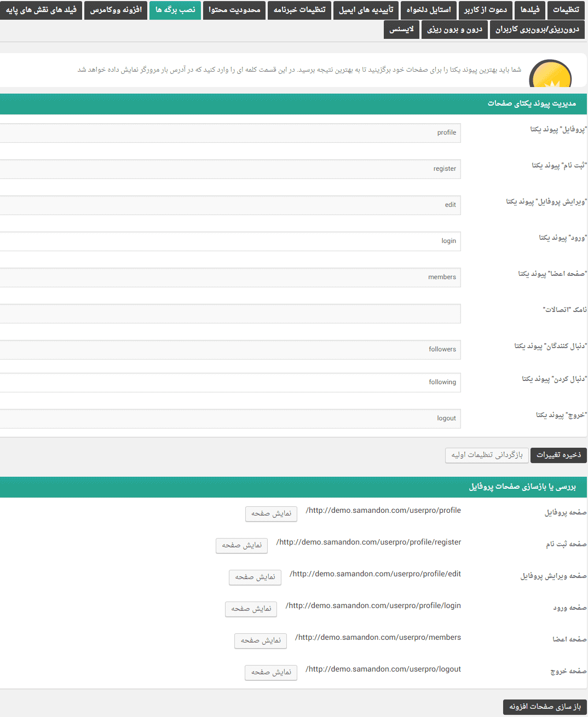
Task: Click the userpro/members URL text
Action: point(378,638)
